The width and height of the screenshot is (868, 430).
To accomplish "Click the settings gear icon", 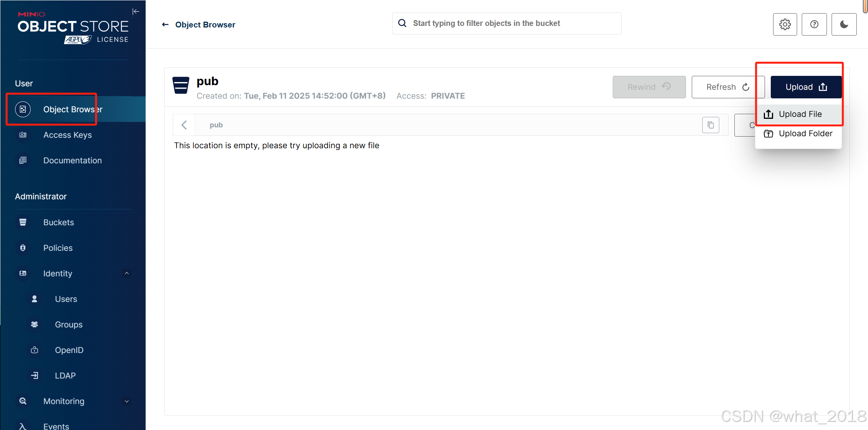I will 785,24.
